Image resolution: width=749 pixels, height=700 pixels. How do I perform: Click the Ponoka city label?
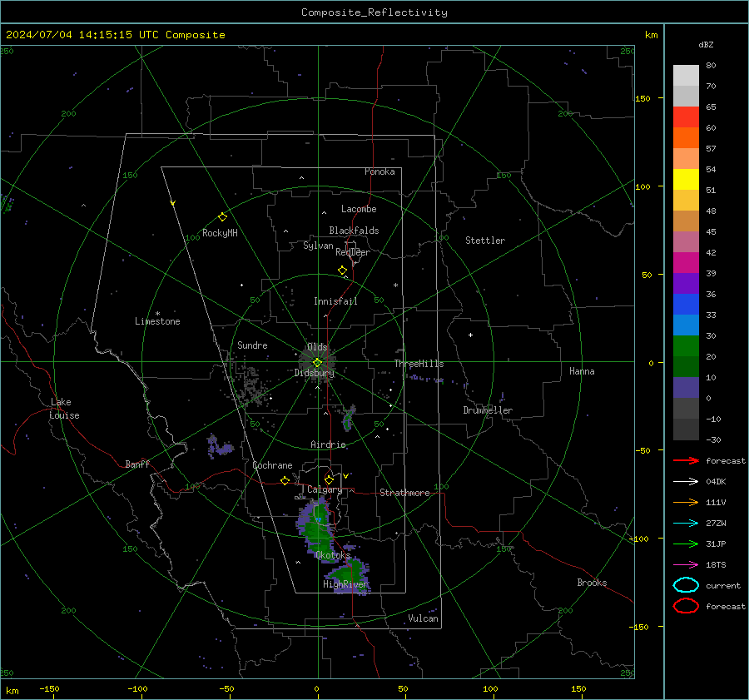click(379, 171)
